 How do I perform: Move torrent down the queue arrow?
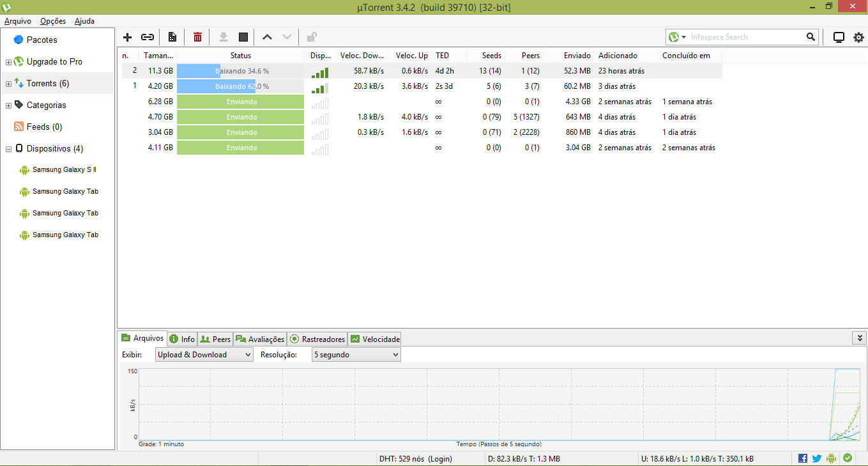click(287, 37)
